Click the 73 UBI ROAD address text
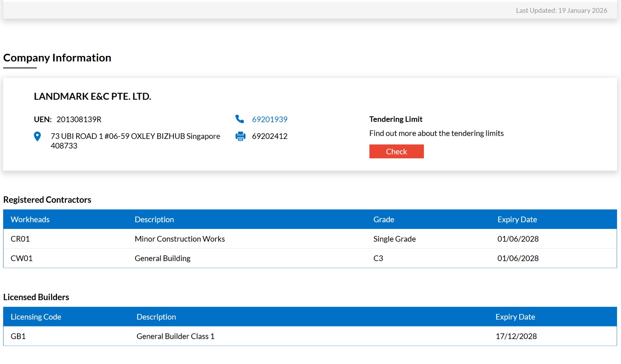621x364 pixels. pos(135,137)
